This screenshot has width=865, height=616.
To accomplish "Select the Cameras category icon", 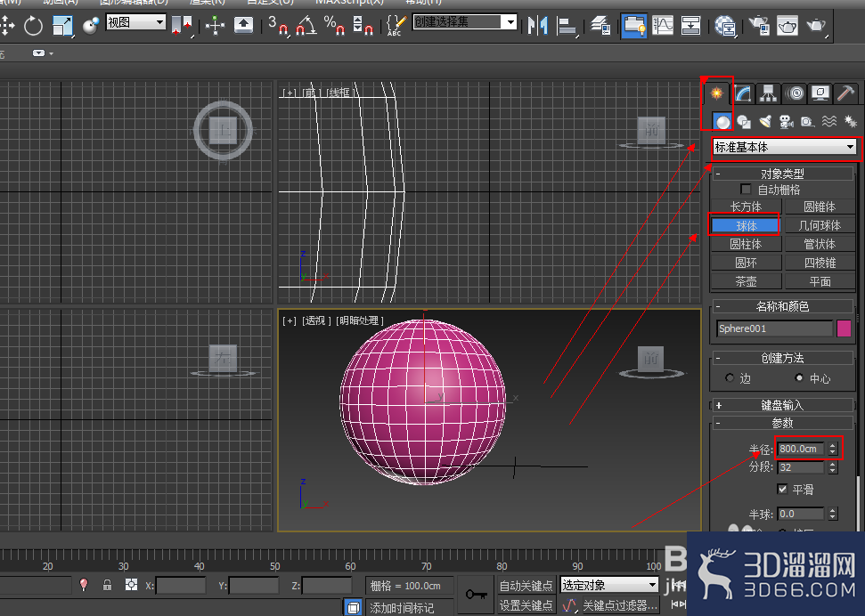I will (x=786, y=122).
